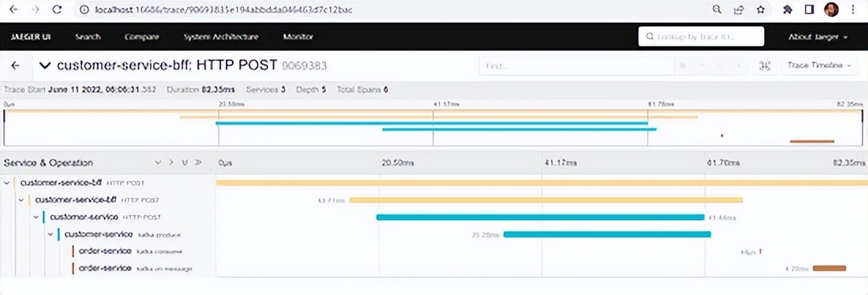Select the customer-service HTTP POST row label
868x295 pixels.
pos(106,217)
